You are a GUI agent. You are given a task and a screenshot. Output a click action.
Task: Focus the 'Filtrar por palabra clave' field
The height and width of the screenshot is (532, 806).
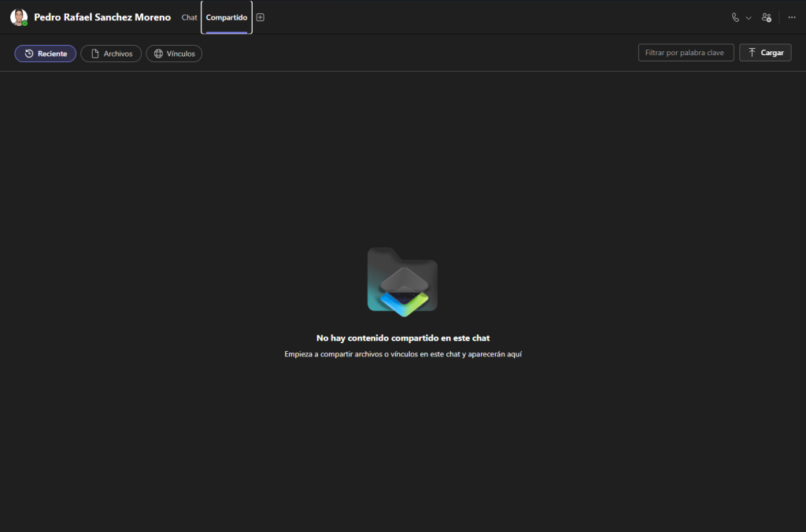(x=686, y=53)
